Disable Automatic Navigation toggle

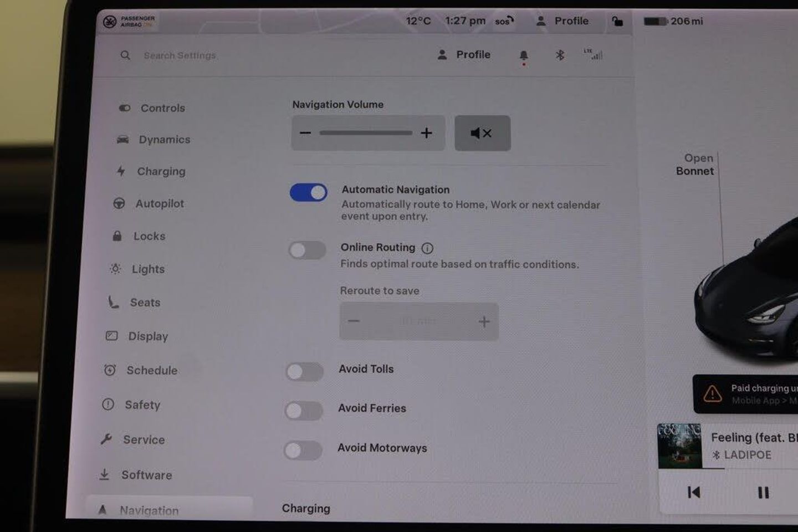click(x=309, y=192)
